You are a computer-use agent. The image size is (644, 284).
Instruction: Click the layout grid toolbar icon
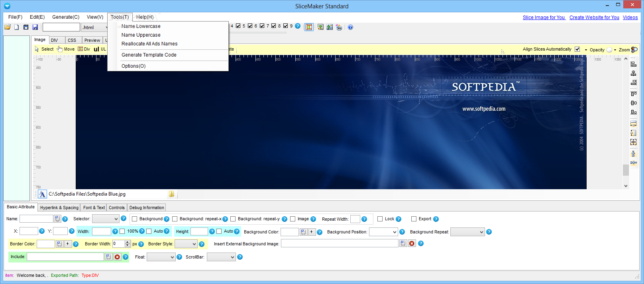click(x=309, y=27)
